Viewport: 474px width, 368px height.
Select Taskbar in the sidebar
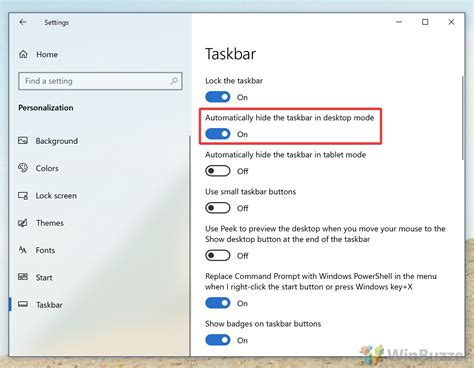(49, 305)
